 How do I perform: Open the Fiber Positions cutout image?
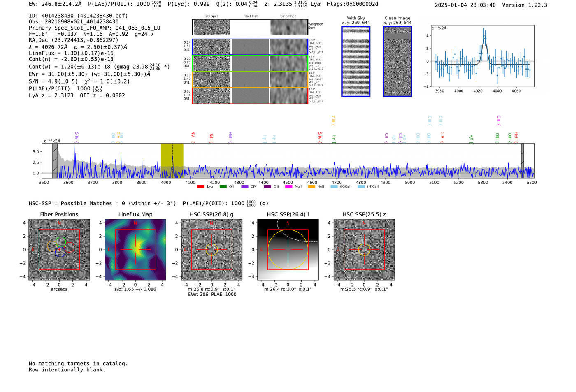59,250
